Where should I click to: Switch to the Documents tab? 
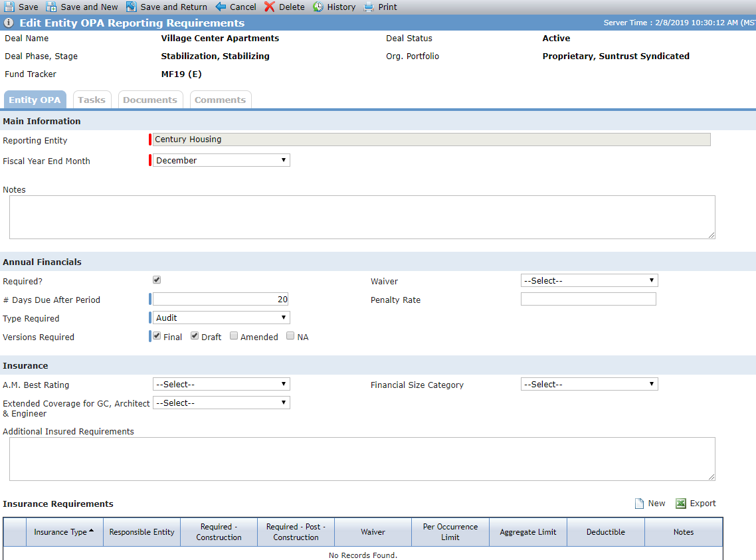pyautogui.click(x=150, y=100)
